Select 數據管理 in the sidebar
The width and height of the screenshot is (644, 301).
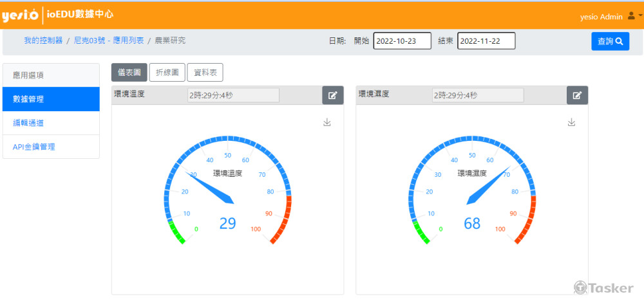[x=51, y=99]
